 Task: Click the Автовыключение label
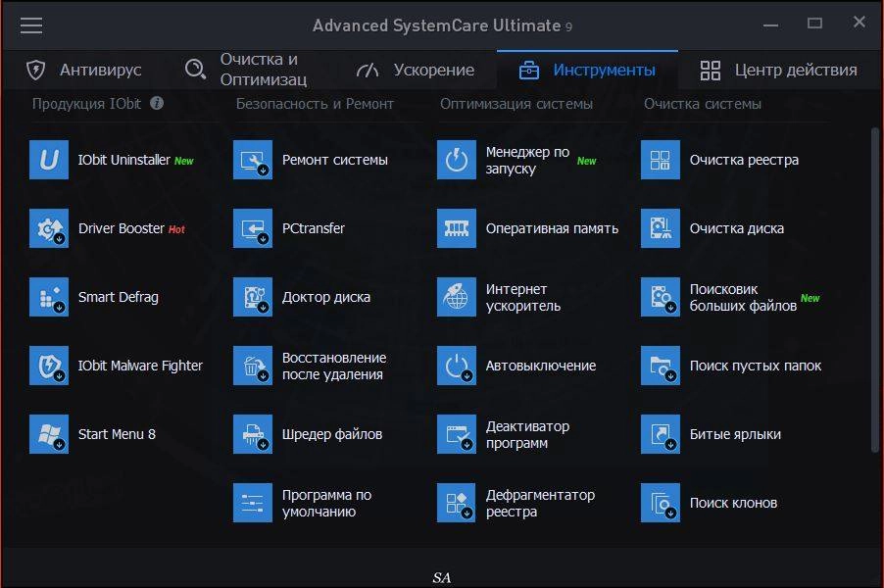click(x=541, y=366)
